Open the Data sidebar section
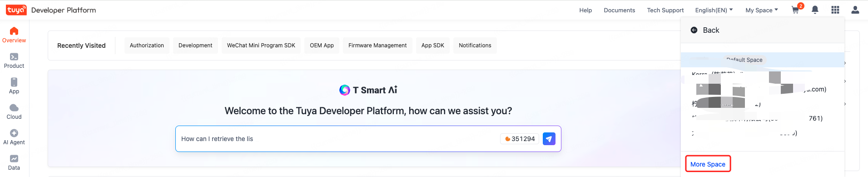Viewport: 868px width, 177px height. pyautogui.click(x=14, y=162)
